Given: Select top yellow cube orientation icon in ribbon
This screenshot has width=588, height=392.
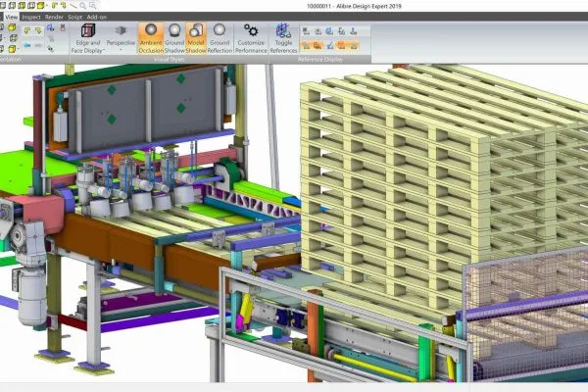Looking at the screenshot, I should (x=12, y=27).
